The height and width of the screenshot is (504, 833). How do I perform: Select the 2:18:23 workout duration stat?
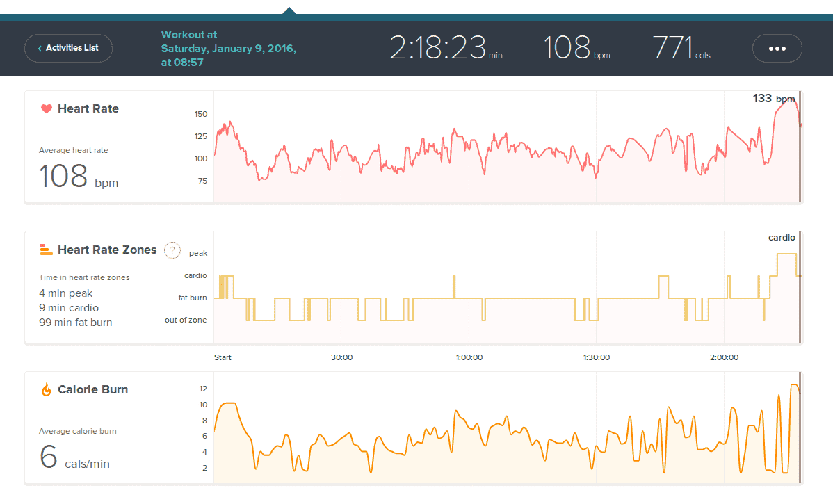(x=445, y=49)
